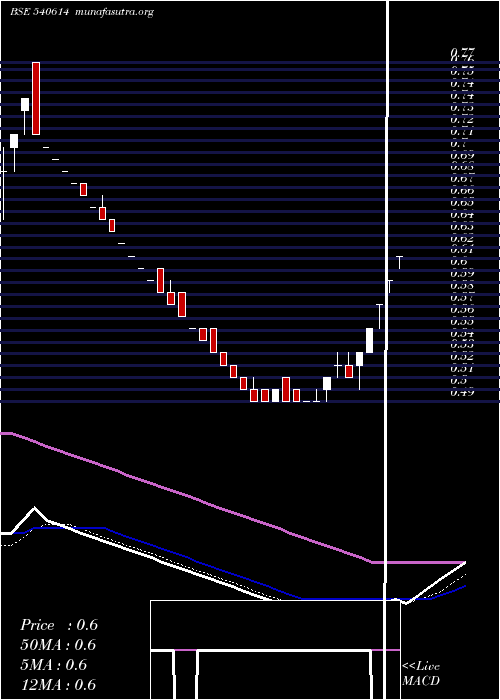Click the "BSE 540614" chart title text

tap(39, 12)
